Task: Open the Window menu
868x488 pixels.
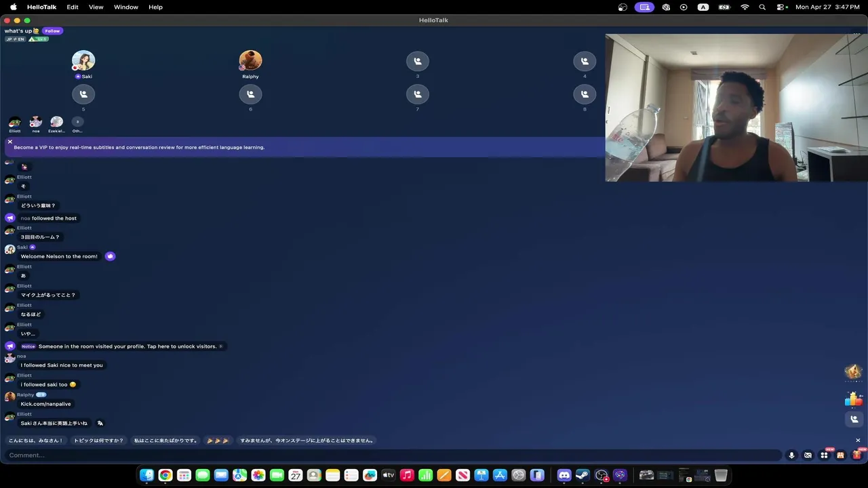Action: coord(126,7)
